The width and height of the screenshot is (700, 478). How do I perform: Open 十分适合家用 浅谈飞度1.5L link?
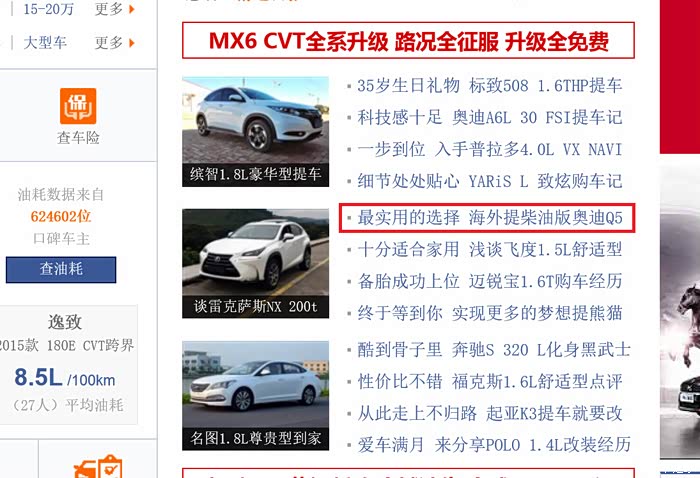[x=490, y=249]
